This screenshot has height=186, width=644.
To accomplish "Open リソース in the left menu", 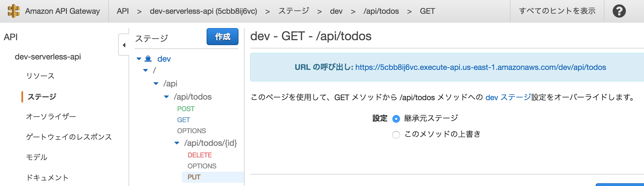I will pyautogui.click(x=40, y=76).
